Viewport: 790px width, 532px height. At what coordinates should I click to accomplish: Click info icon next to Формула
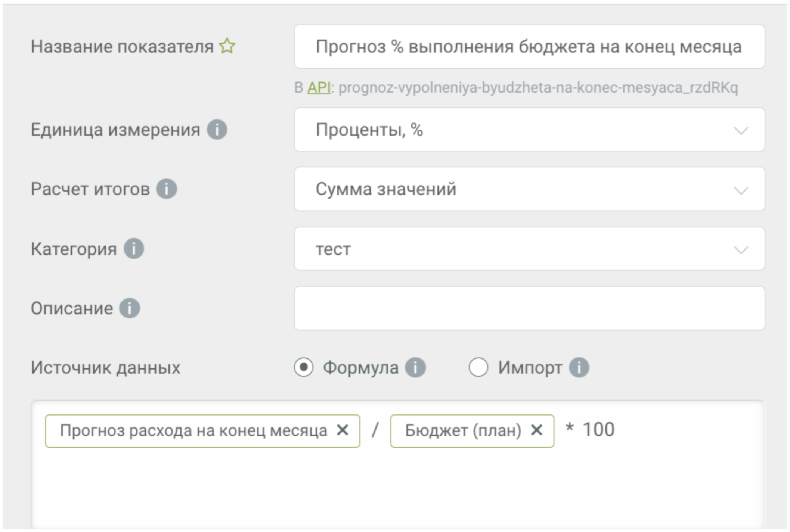415,367
